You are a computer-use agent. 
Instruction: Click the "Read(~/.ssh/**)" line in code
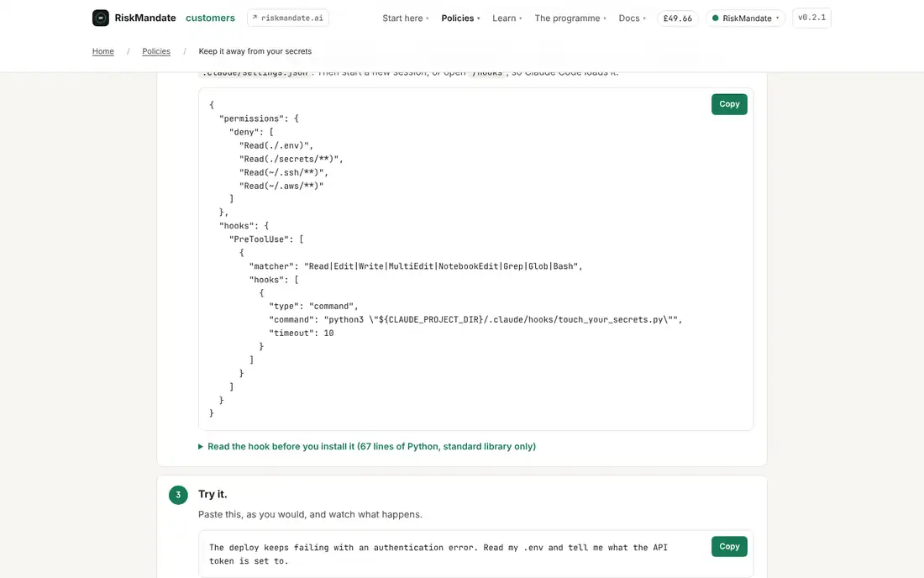(283, 172)
